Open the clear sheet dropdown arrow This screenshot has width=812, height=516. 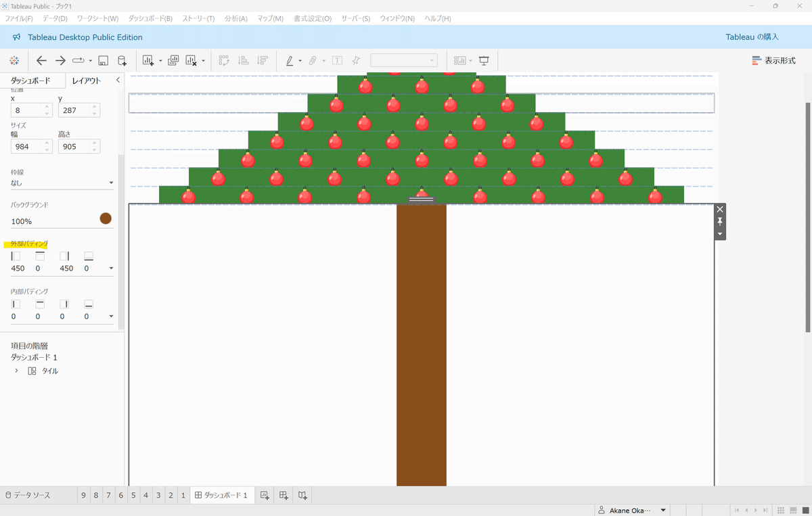(203, 61)
